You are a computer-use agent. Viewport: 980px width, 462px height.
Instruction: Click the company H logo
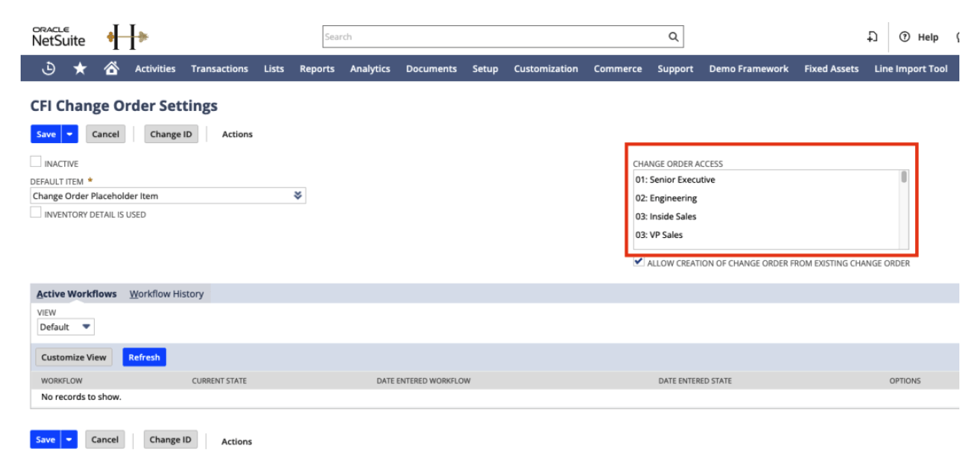(x=128, y=36)
